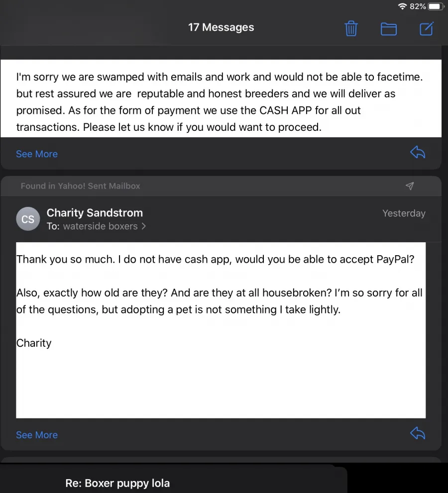The width and height of the screenshot is (448, 493).
Task: Tap the sent paper-plane icon
Action: pyautogui.click(x=410, y=186)
